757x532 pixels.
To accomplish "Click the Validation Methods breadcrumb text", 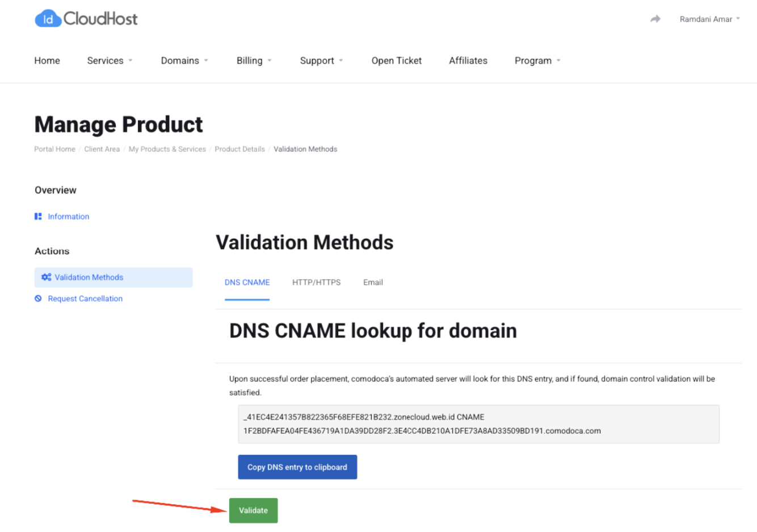I will coord(305,149).
